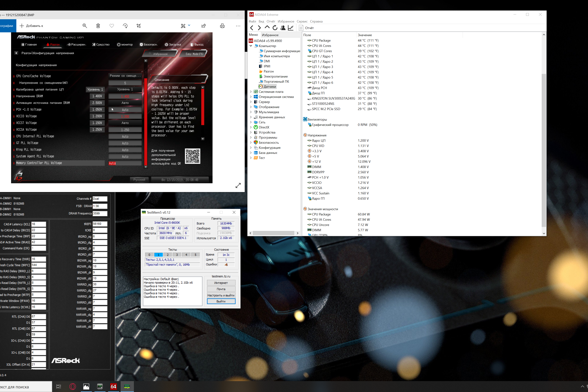588x392 pixels.
Task: Click the zoom magnifier in Photos toolbar
Action: coord(85,26)
